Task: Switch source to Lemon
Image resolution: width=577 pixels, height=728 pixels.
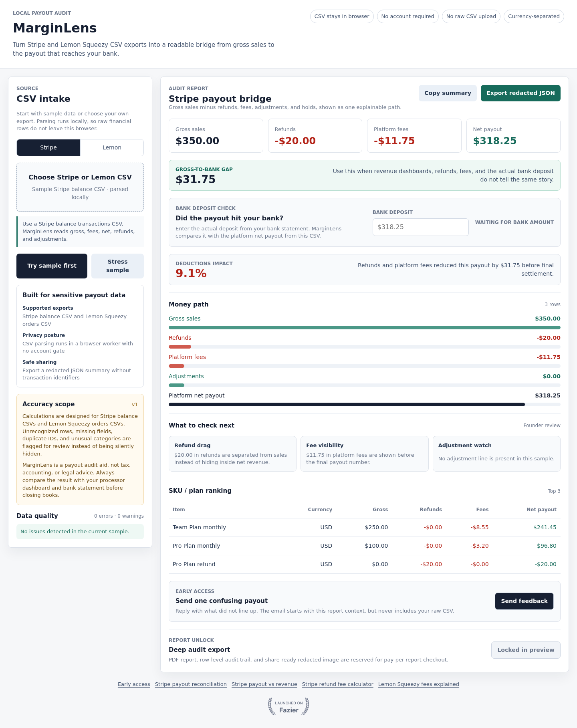Action: pyautogui.click(x=112, y=147)
